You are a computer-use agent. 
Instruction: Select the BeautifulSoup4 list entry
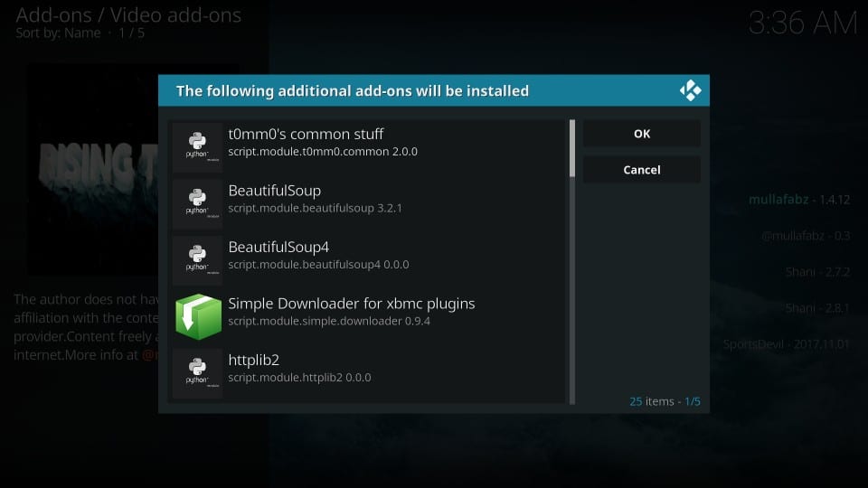pos(367,259)
